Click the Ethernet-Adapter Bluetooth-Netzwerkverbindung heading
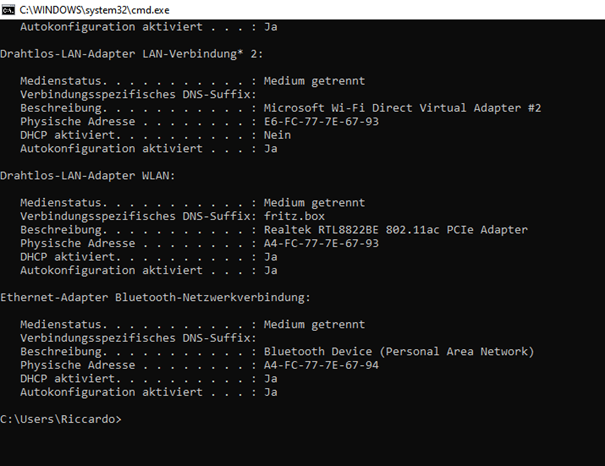The image size is (605, 466). [155, 297]
